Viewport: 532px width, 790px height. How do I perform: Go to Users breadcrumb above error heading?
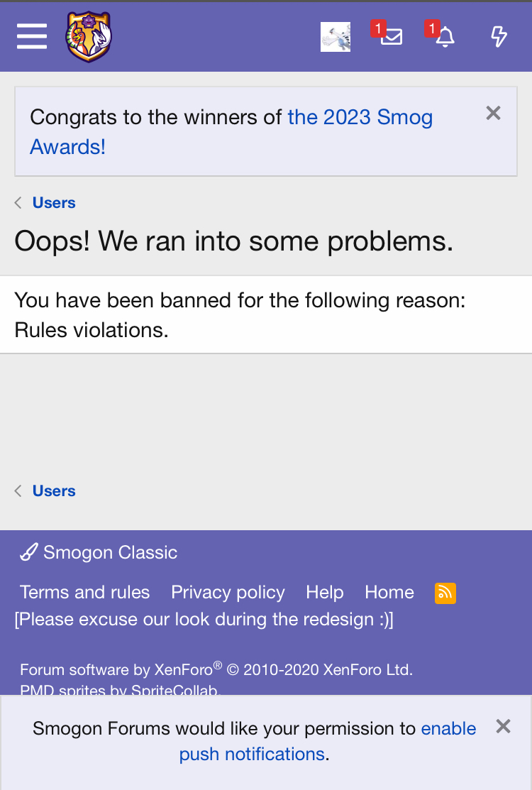click(x=54, y=203)
